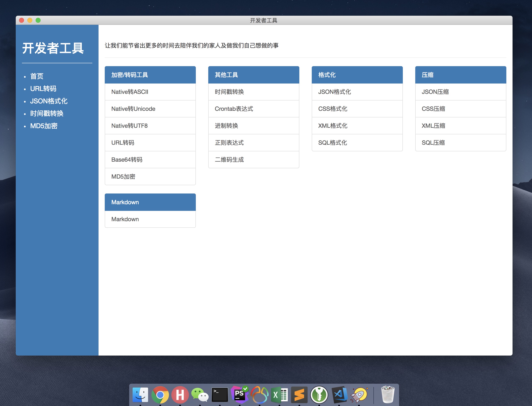Screen dimensions: 532x406
Task: Open Google Chrome from the dock
Action: click(x=160, y=395)
